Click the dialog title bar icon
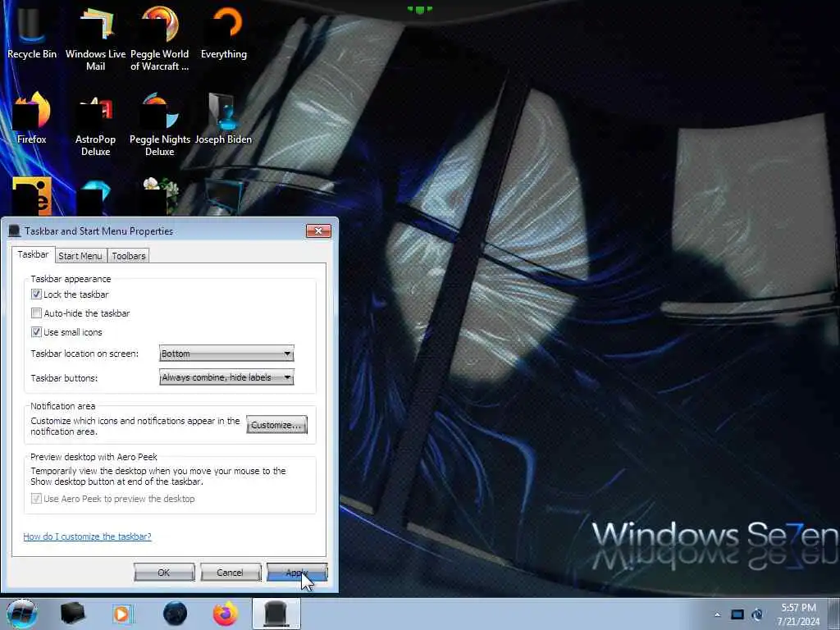 (x=15, y=231)
